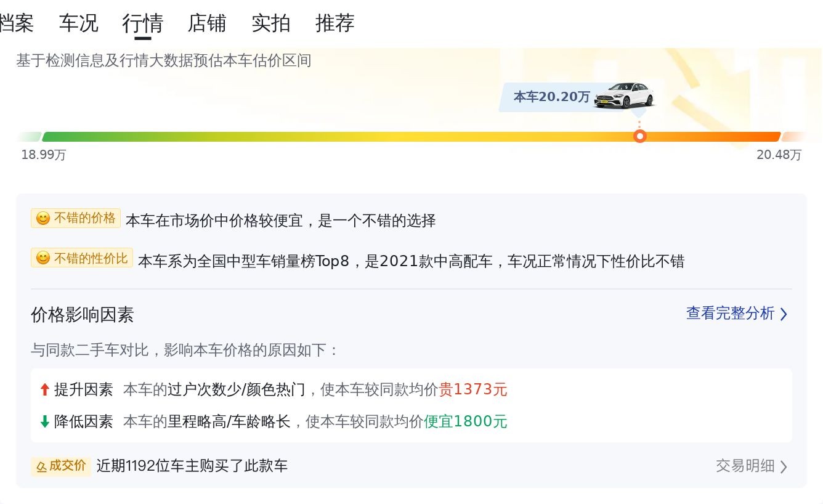The height and width of the screenshot is (504, 823).
Task: Click the red up arrow for 提升因素
Action: [44, 389]
